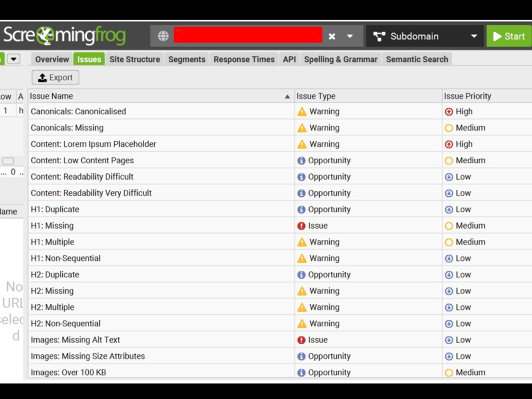Viewport: 532px width, 399px height.
Task: Select the API tab
Action: [x=289, y=60]
